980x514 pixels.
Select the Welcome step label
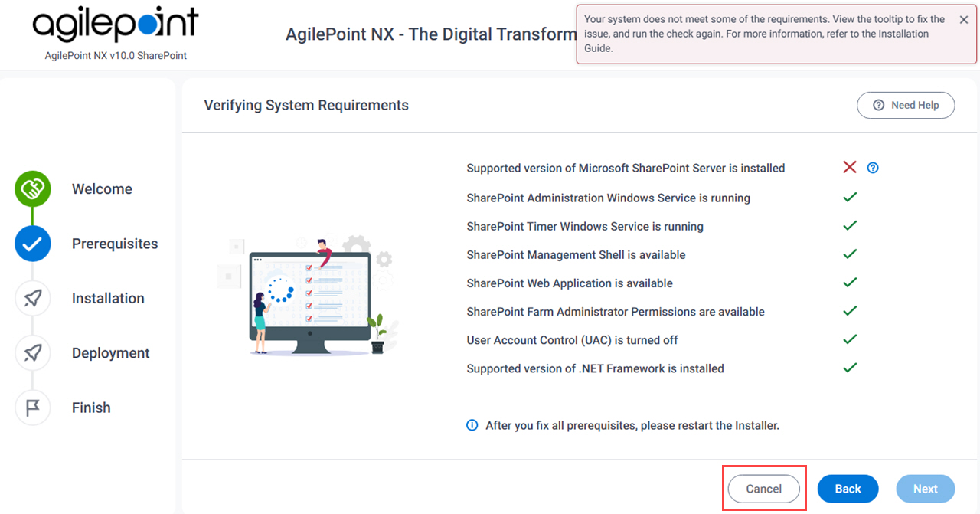coord(102,189)
